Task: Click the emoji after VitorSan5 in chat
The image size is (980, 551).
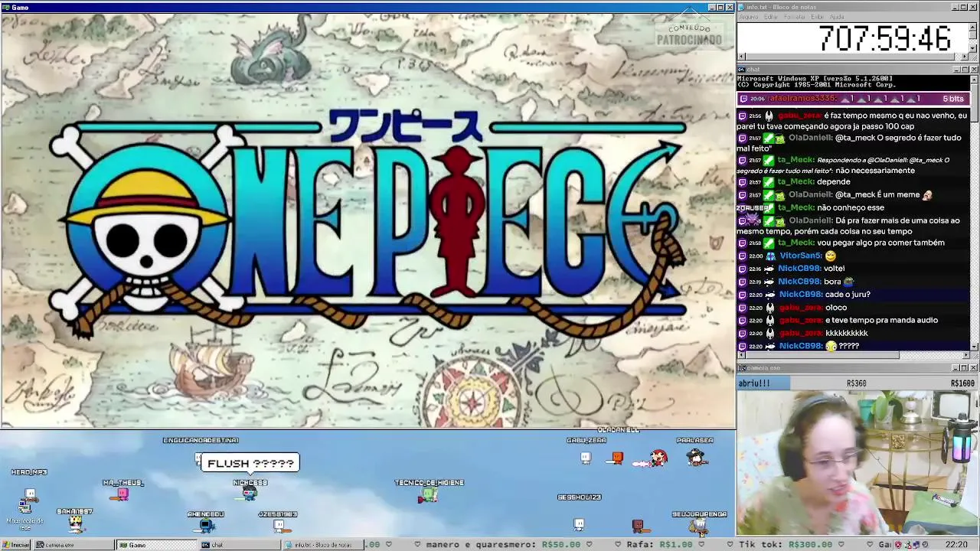Action: click(831, 256)
